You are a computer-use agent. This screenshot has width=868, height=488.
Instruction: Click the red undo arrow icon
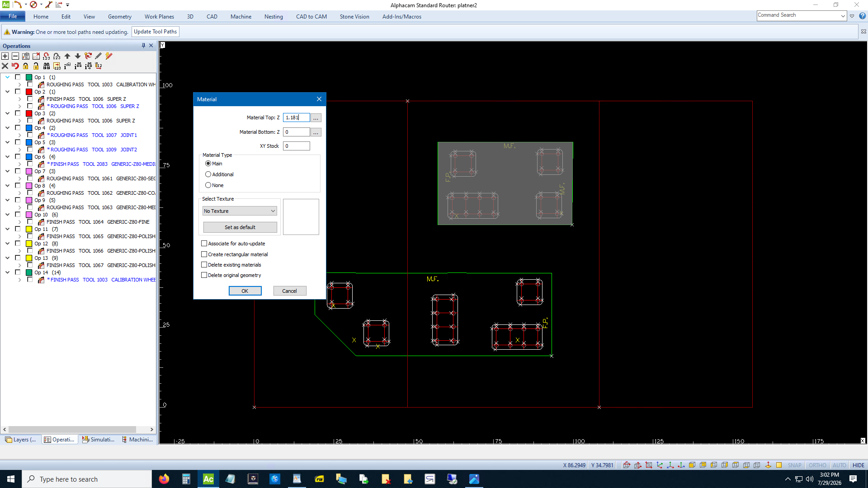tap(15, 66)
